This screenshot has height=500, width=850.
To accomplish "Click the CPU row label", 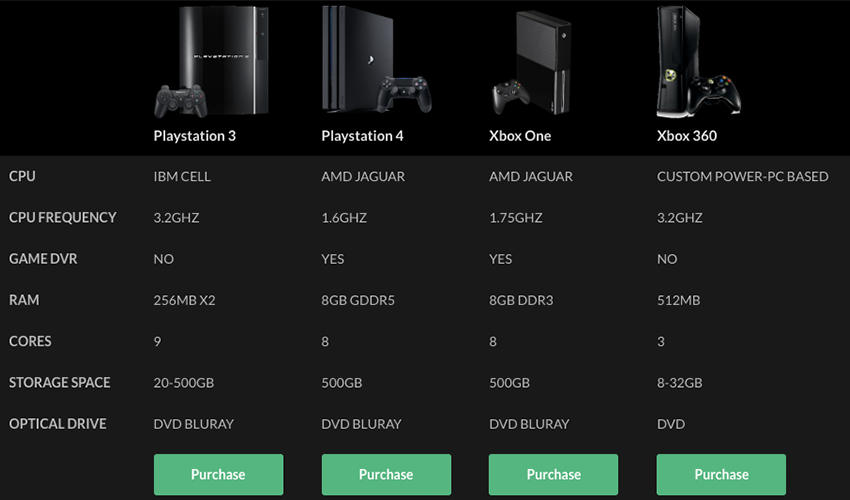I will coord(22,176).
